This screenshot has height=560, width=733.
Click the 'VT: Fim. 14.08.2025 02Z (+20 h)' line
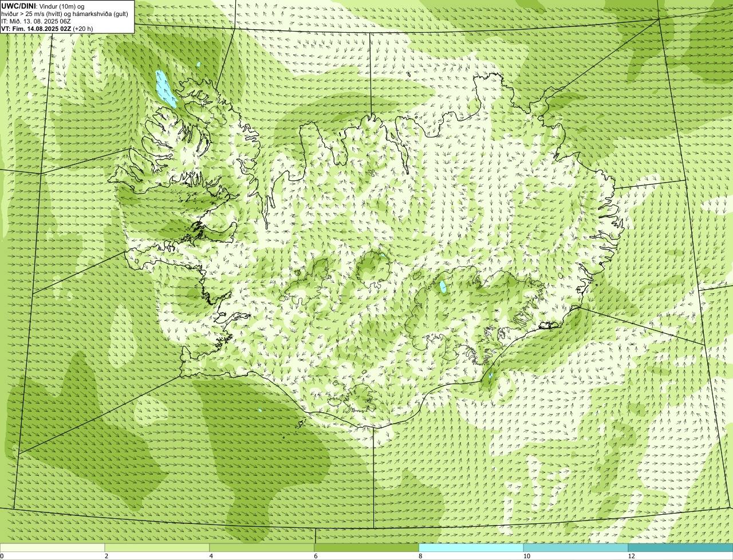pyautogui.click(x=47, y=29)
